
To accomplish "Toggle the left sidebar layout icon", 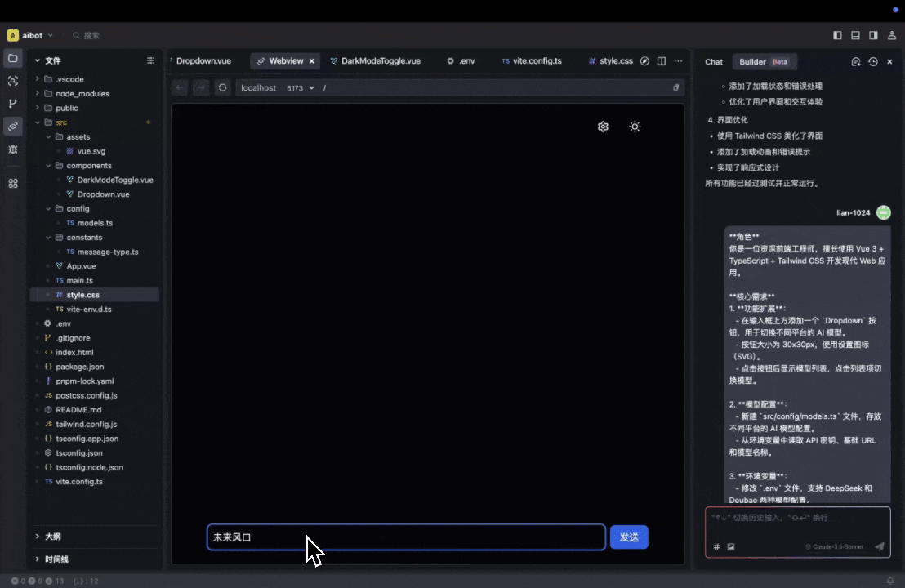I will point(837,35).
